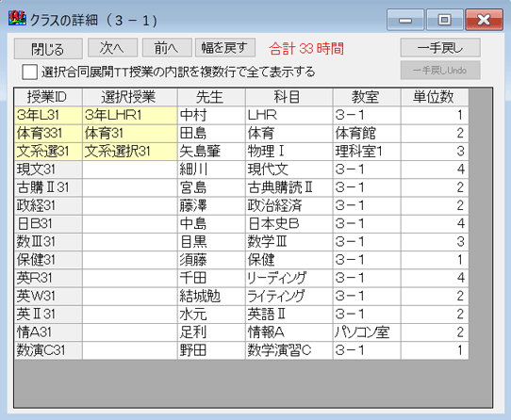Select the 科目 column header
Image resolution: width=511 pixels, height=420 pixels.
click(x=289, y=97)
